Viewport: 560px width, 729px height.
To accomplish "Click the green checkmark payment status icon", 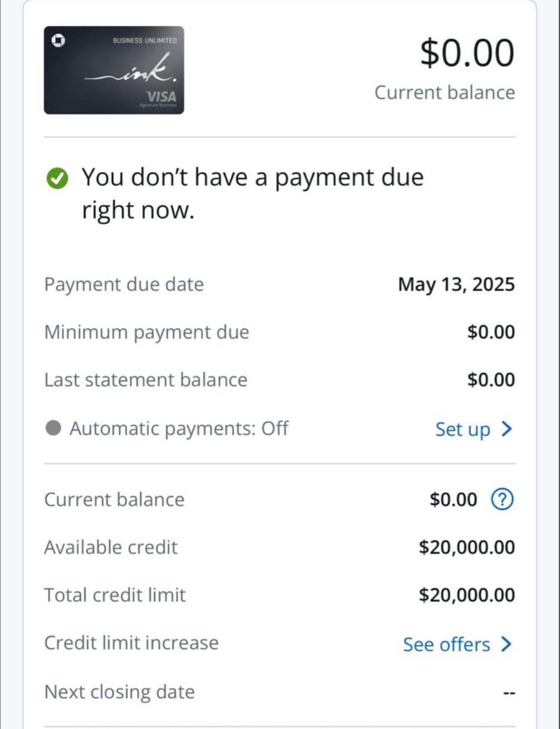I will [x=57, y=178].
